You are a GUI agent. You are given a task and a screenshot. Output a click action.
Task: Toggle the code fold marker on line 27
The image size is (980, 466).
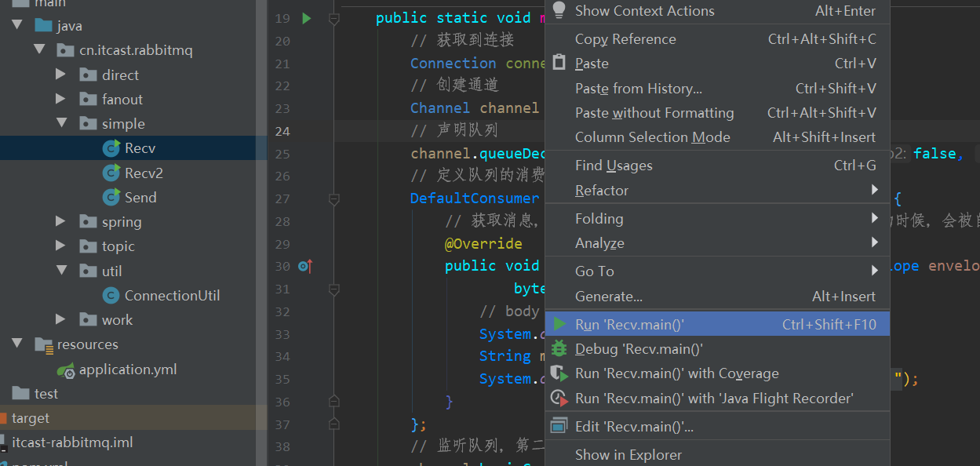(333, 198)
